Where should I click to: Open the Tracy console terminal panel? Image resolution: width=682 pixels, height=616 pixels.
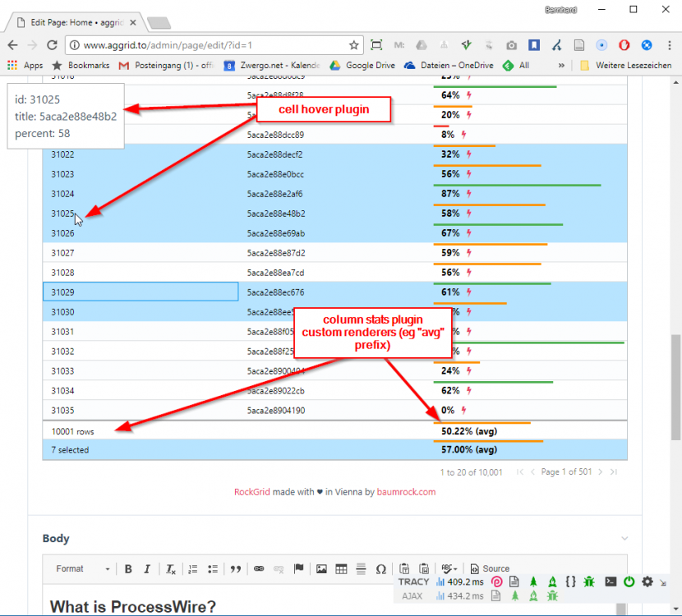tap(611, 582)
